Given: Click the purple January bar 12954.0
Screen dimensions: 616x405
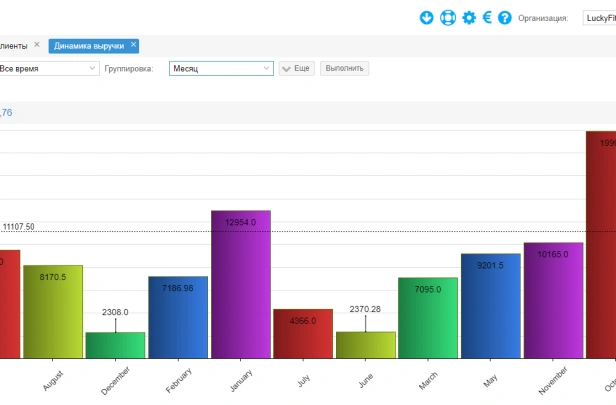Looking at the screenshot, I should [241, 284].
